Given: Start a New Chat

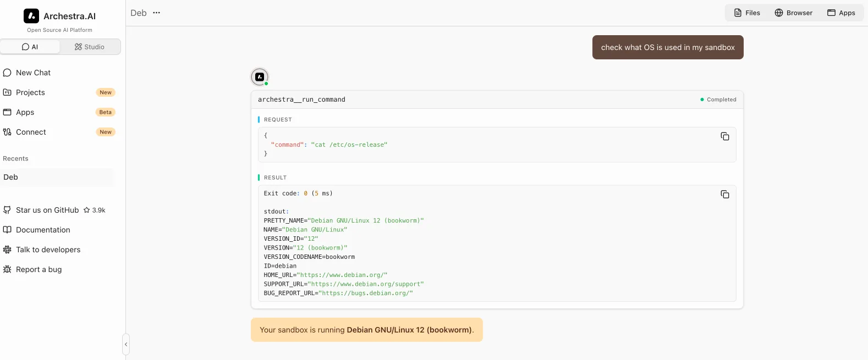Looking at the screenshot, I should [x=58, y=73].
